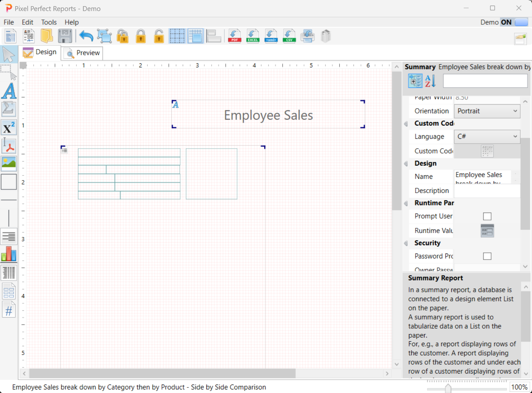Select the grid page layout tool

point(8,291)
